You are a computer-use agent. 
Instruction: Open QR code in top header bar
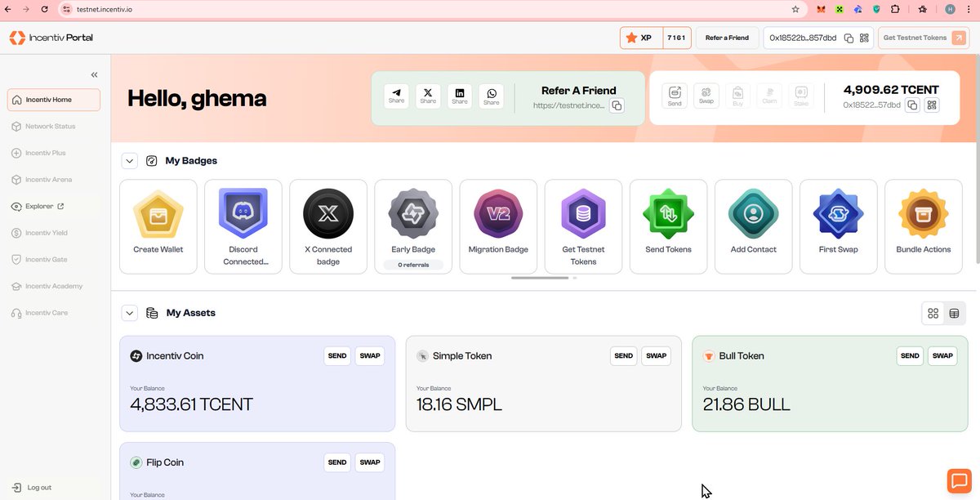pyautogui.click(x=863, y=38)
